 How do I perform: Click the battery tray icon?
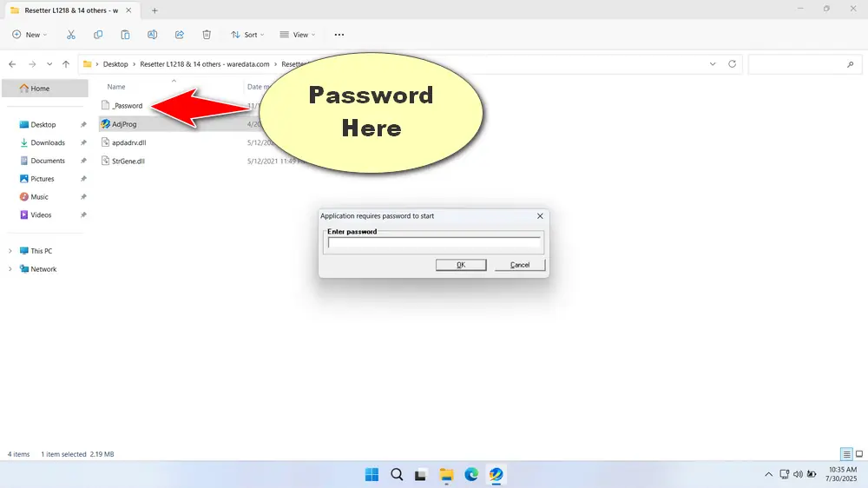click(812, 474)
